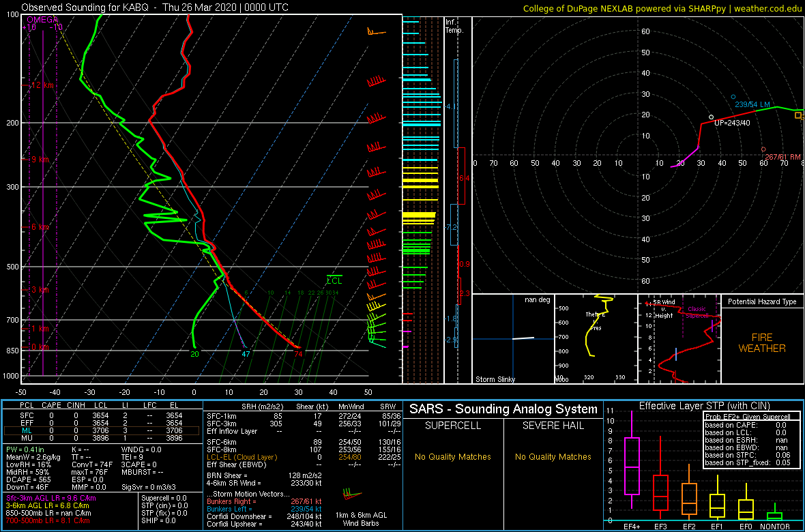Click the SFC-6km shear row
805x532 pixels.
303,442
